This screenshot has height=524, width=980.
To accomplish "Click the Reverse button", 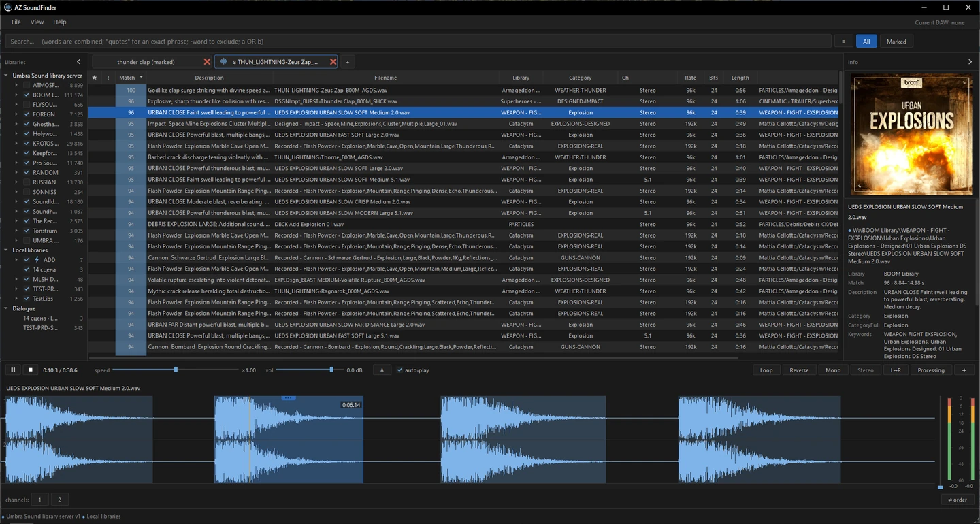I will click(x=799, y=370).
